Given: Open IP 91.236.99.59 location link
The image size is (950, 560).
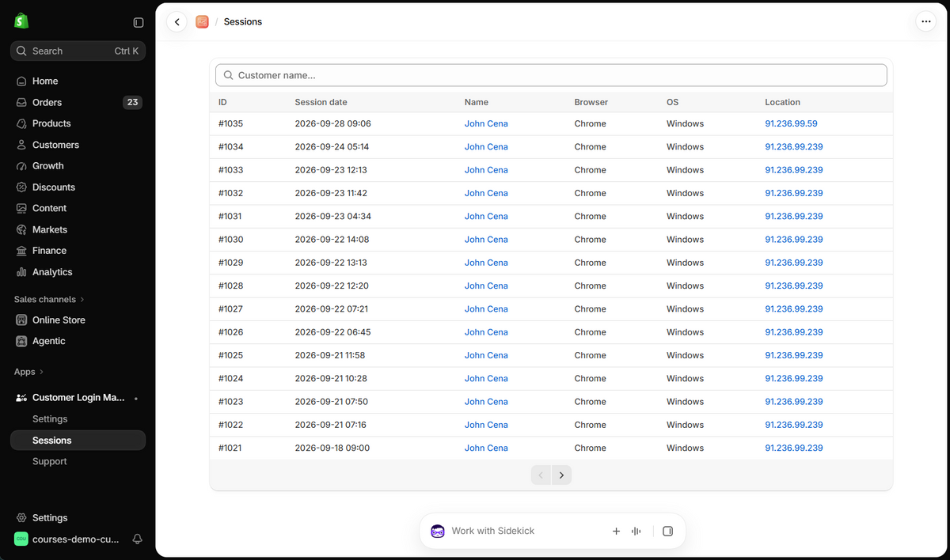Looking at the screenshot, I should tap(791, 123).
